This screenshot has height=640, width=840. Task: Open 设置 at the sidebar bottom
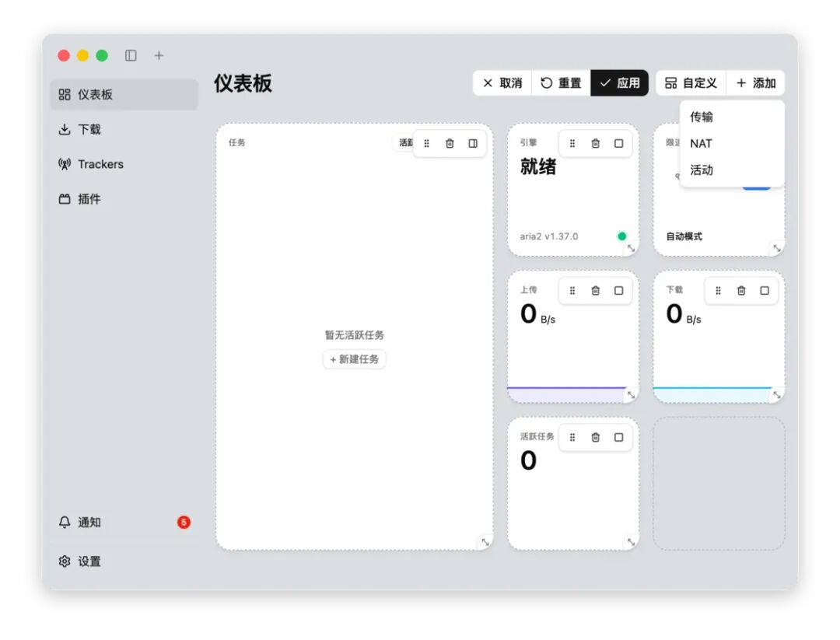point(124,561)
